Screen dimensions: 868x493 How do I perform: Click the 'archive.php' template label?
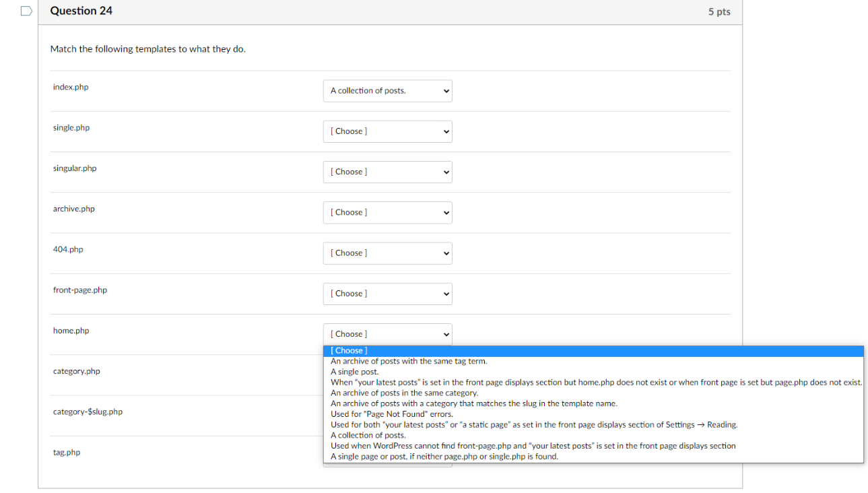(x=74, y=209)
